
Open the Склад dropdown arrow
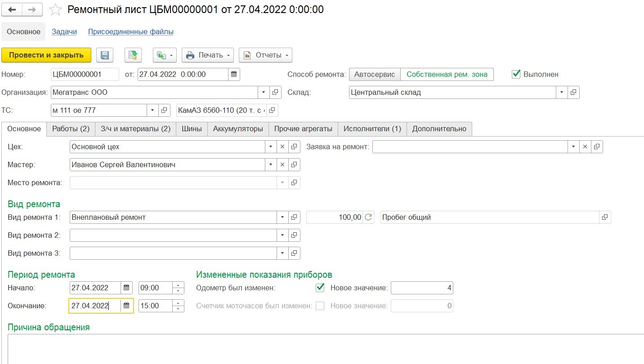(x=562, y=93)
